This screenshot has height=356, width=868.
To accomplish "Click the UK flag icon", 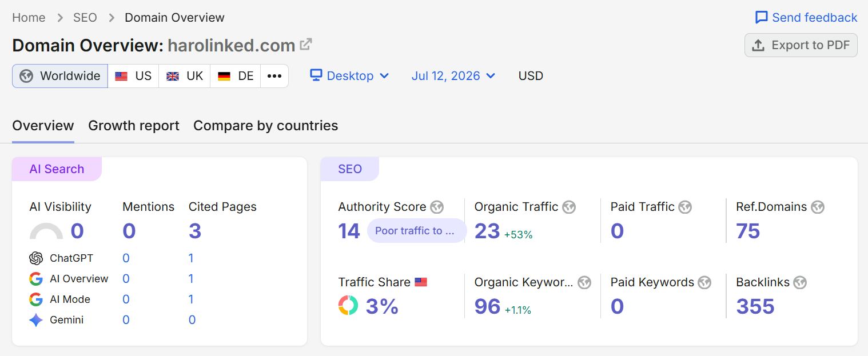I will click(173, 76).
